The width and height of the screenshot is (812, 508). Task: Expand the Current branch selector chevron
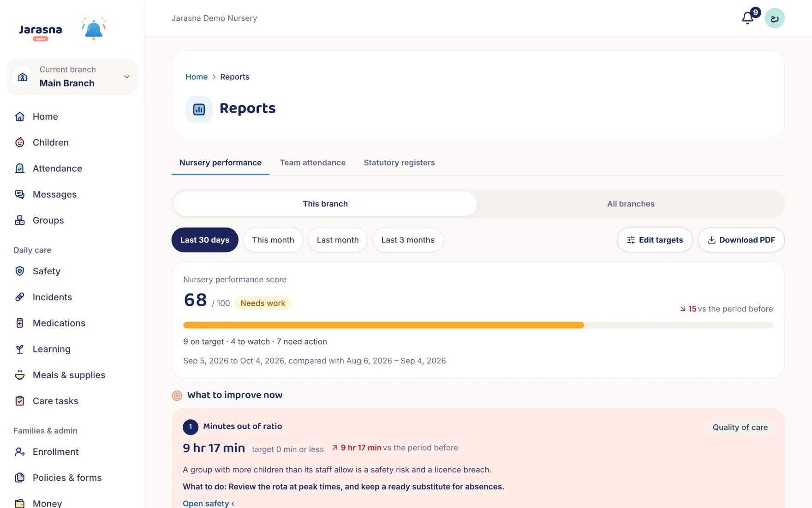point(127,77)
